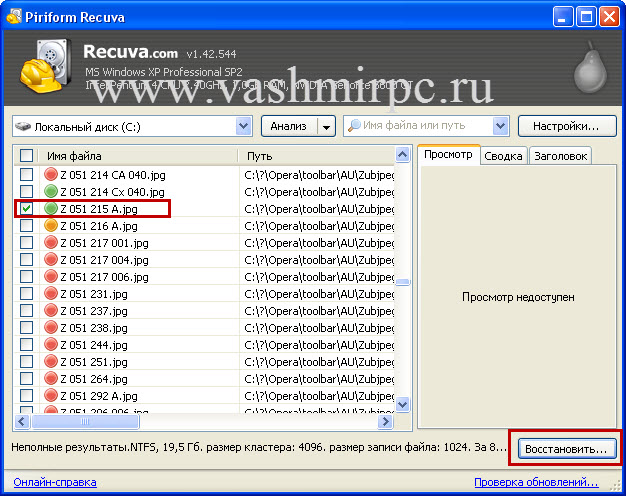Select the file name Z 051 251.jpg
This screenshot has width=626, height=496.
94,362
